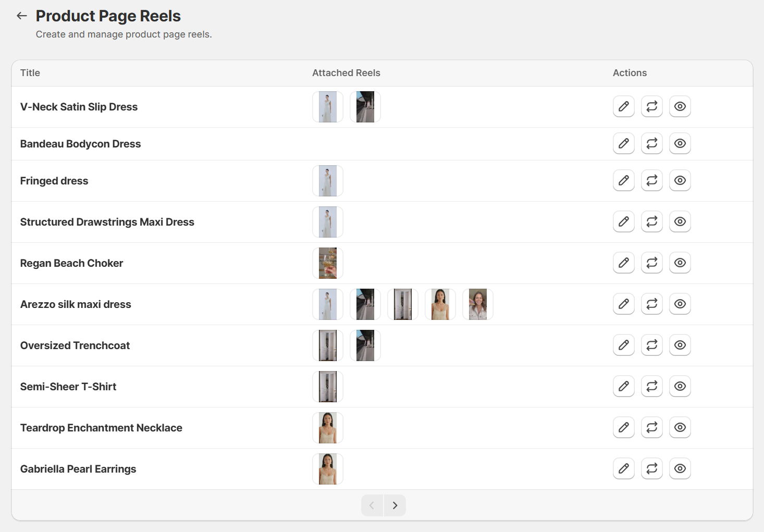
Task: Click the Oversized Trenchcoat product title
Action: click(75, 345)
